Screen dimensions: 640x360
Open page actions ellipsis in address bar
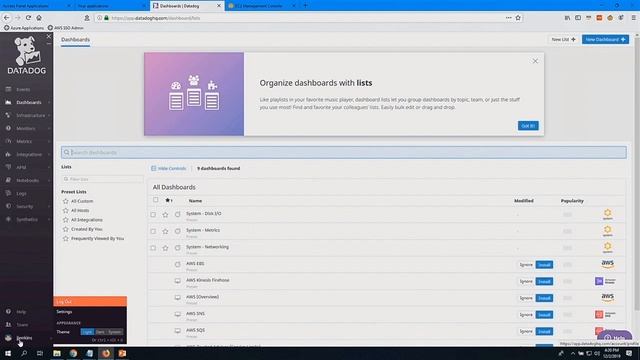508,18
